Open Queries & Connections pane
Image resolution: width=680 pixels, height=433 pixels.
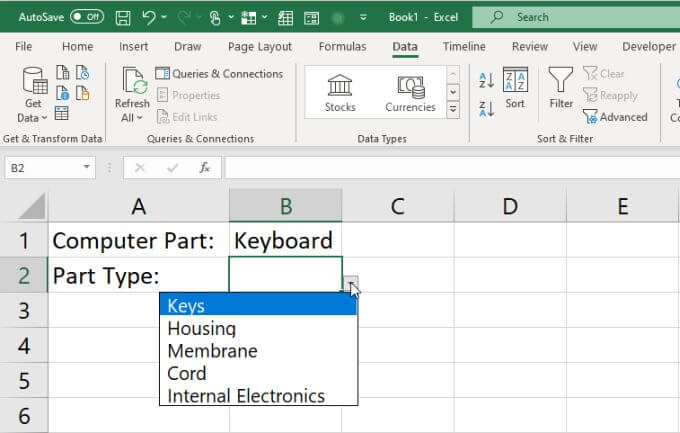coord(219,73)
